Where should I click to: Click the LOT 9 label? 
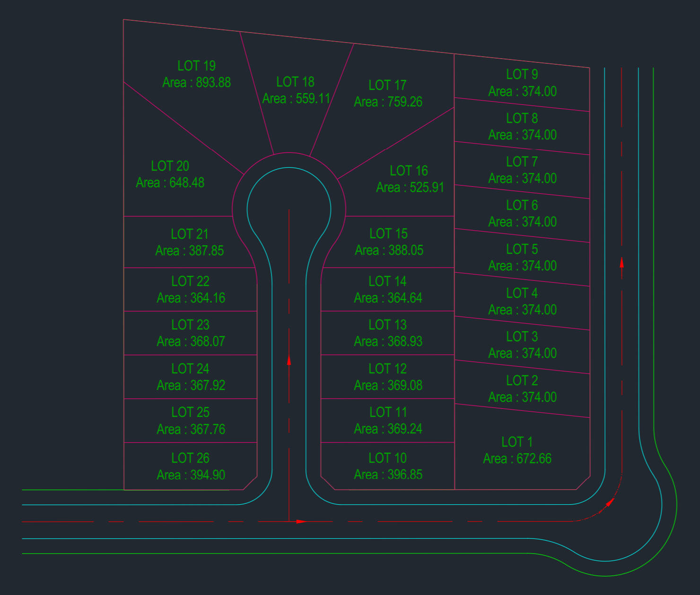(522, 74)
